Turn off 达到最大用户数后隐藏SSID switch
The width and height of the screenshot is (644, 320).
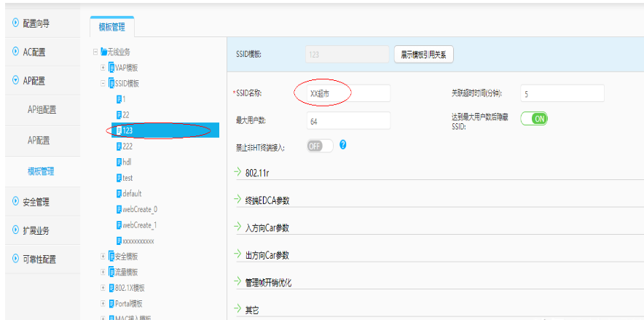[x=534, y=119]
